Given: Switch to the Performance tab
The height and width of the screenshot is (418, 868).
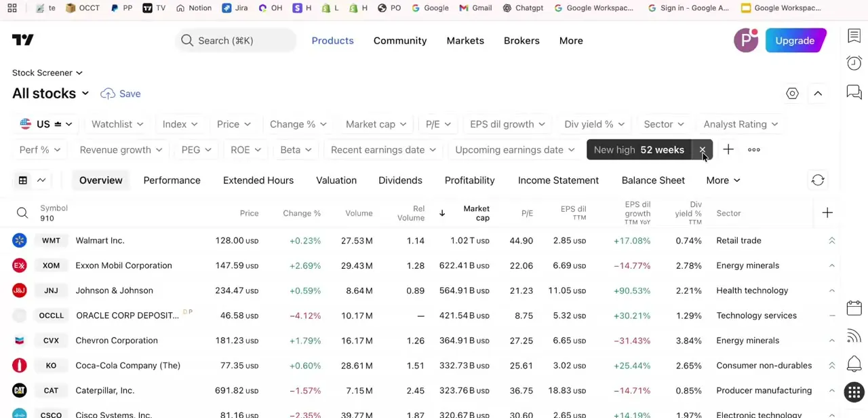Looking at the screenshot, I should click(x=172, y=180).
